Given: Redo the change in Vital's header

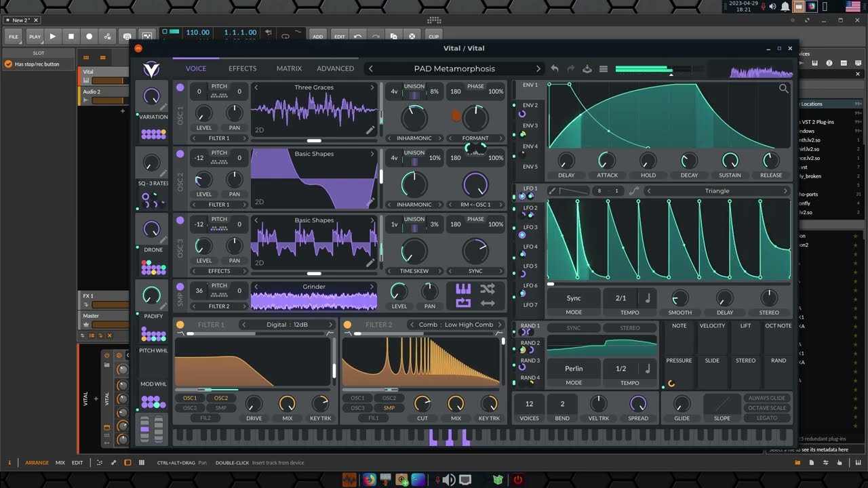Looking at the screenshot, I should (x=570, y=68).
